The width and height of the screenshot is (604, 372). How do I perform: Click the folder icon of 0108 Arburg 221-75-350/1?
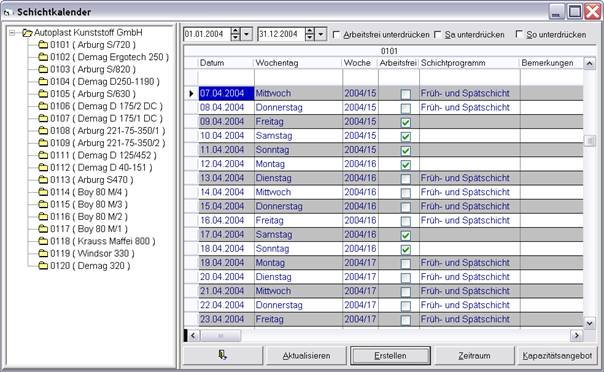(43, 131)
